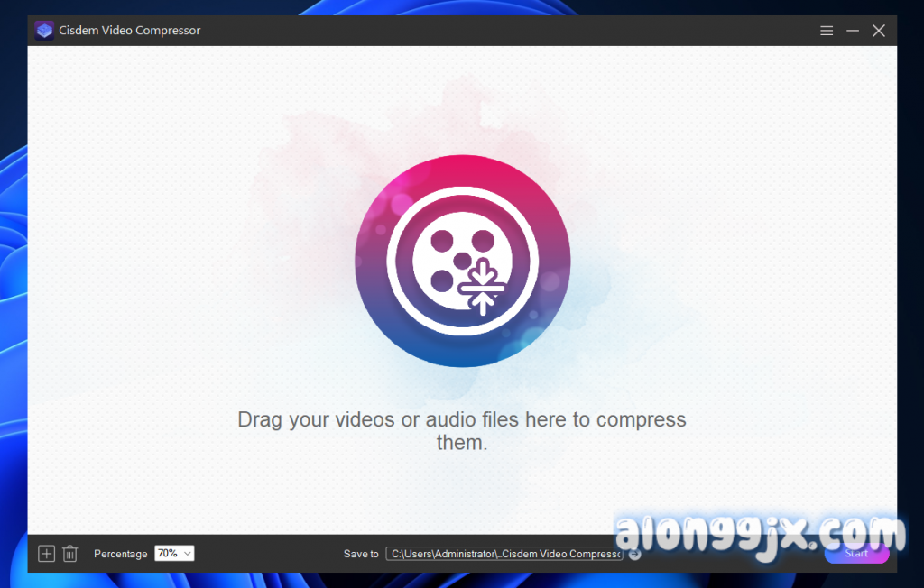Viewport: 924px width, 588px height.
Task: Click the central film reel compress icon
Action: coord(462,261)
